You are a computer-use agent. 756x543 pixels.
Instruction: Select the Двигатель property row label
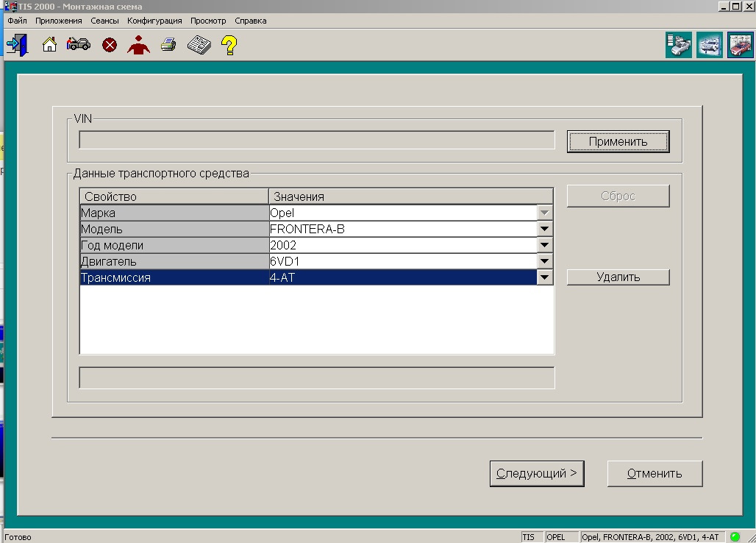click(x=174, y=261)
